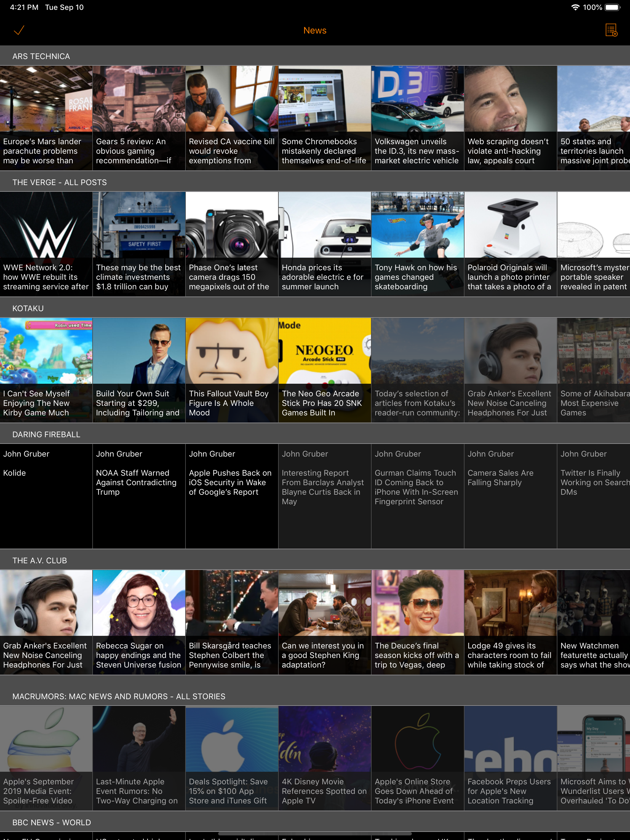Tap the orange checkmark mark-all-read icon
This screenshot has width=630, height=840.
coord(19,30)
